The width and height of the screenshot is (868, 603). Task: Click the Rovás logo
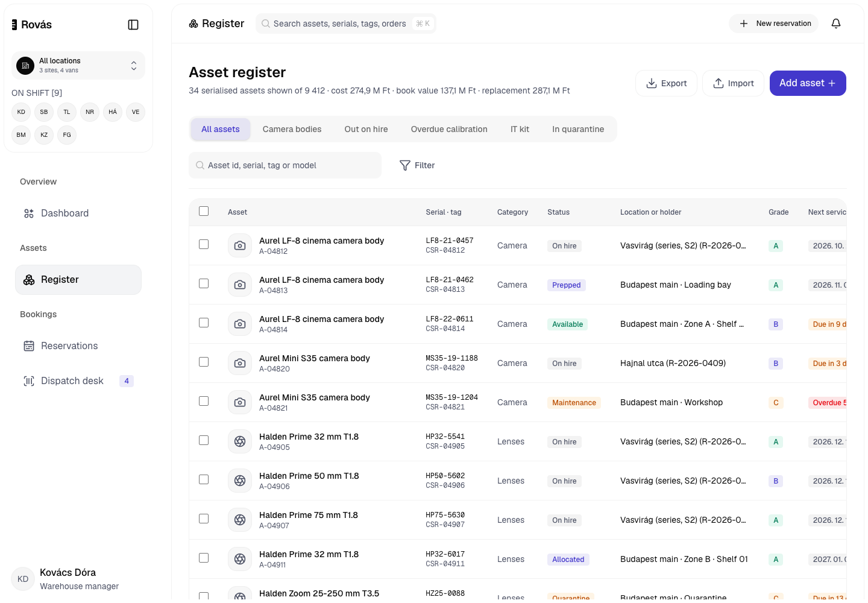tap(32, 25)
